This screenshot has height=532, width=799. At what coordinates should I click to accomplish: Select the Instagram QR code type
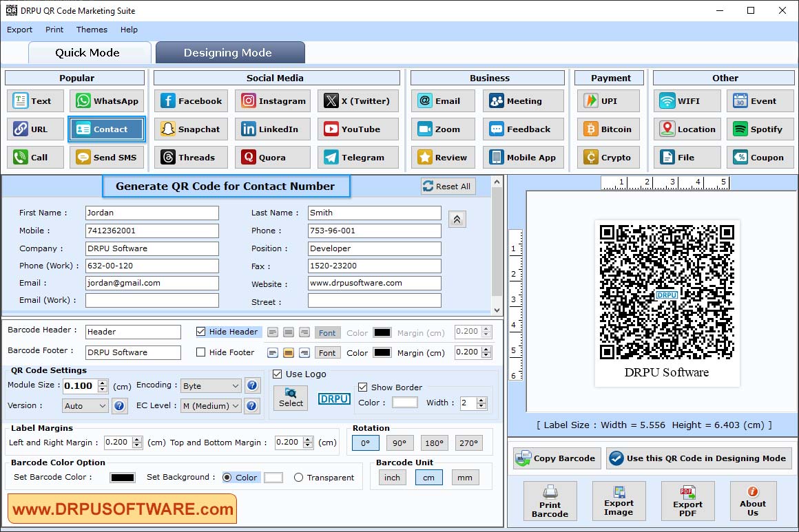[x=273, y=100]
